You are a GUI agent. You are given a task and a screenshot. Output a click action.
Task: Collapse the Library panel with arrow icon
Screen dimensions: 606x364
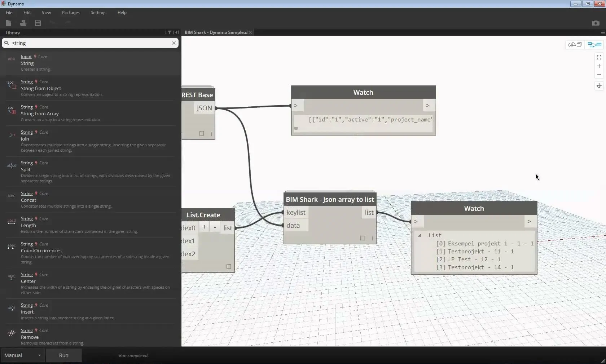[x=177, y=32]
